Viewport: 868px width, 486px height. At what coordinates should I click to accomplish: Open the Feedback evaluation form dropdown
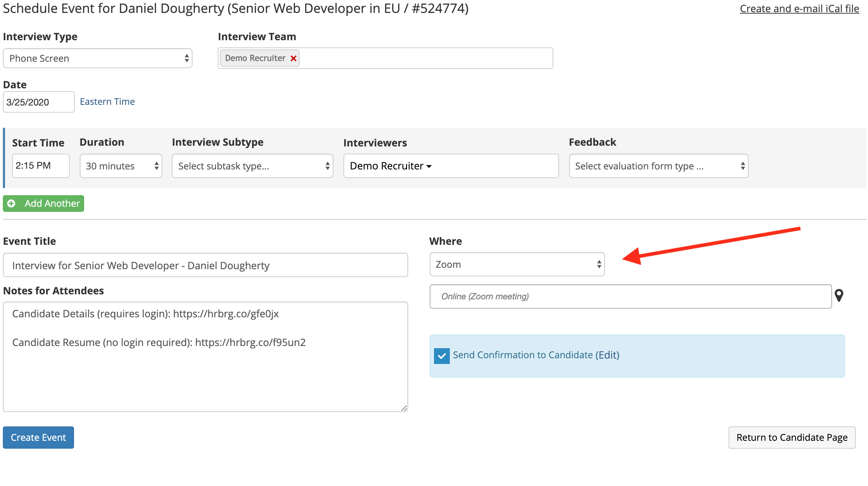tap(658, 165)
